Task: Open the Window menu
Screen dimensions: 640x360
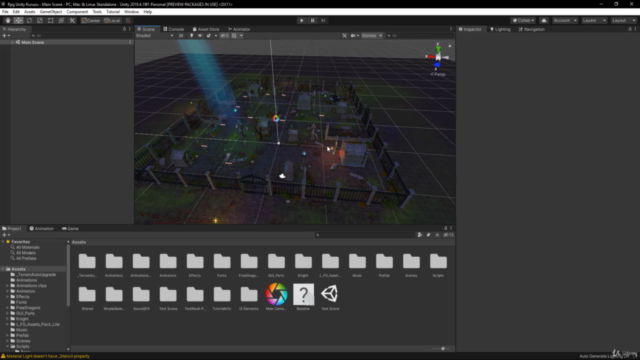Action: point(131,12)
